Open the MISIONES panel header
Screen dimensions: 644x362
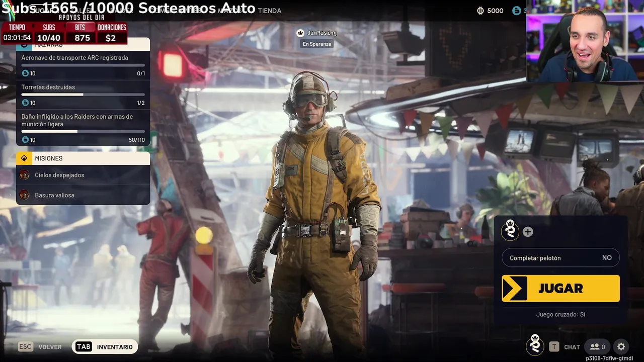(x=83, y=158)
